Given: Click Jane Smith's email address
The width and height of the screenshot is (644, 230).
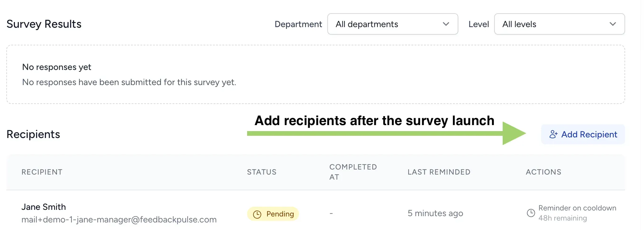Looking at the screenshot, I should [x=119, y=220].
